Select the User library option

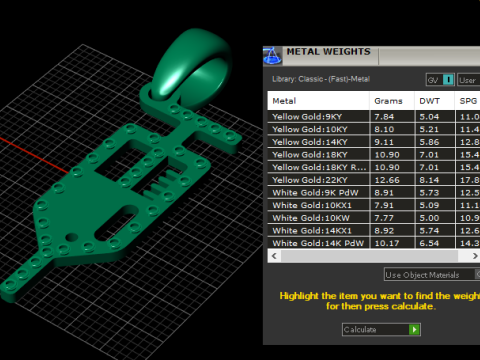point(468,80)
